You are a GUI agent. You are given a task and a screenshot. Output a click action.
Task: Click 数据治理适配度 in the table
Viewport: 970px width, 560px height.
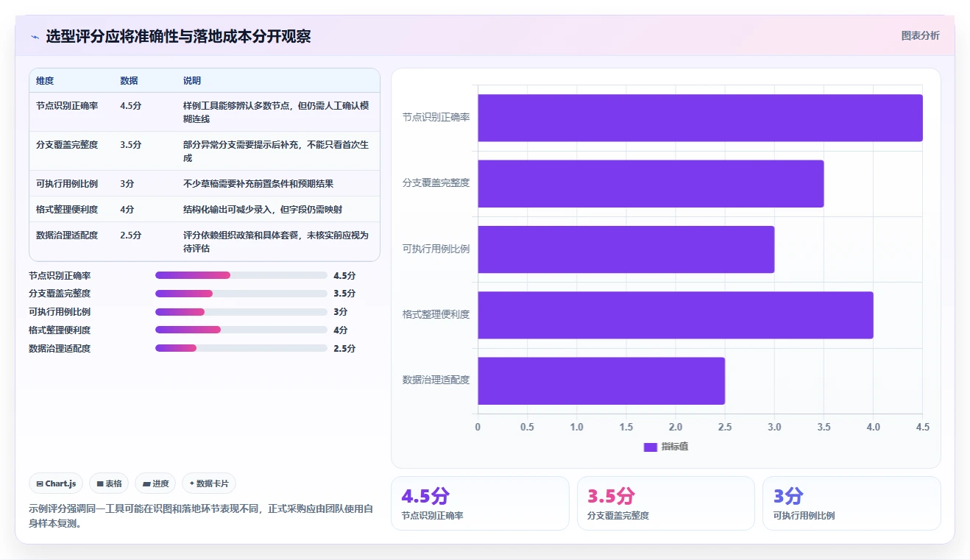coord(67,235)
